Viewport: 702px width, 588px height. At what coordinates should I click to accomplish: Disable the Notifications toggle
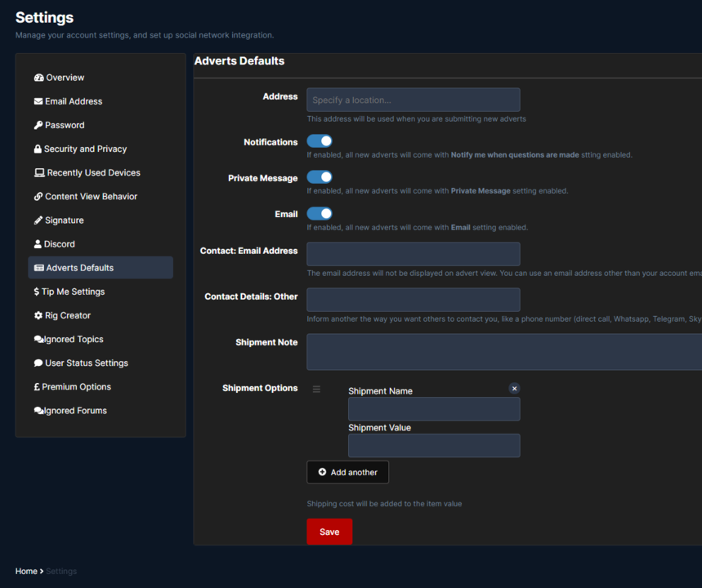(320, 141)
